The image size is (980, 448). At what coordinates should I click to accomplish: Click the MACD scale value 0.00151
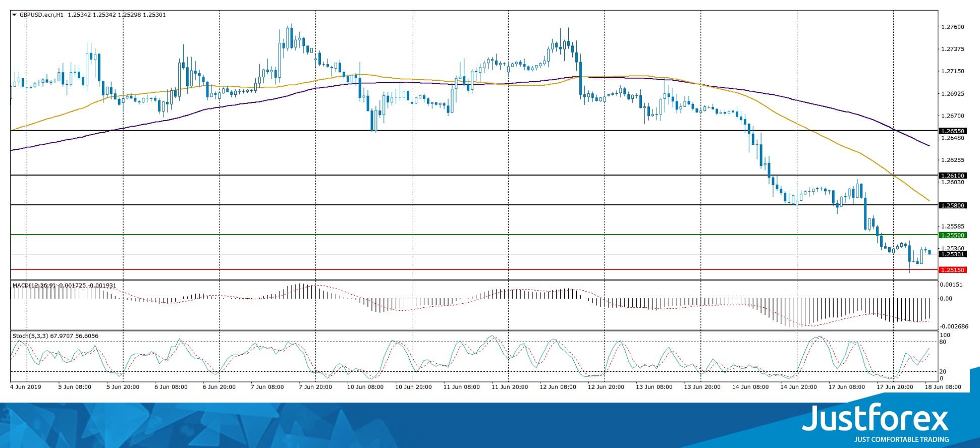[951, 285]
